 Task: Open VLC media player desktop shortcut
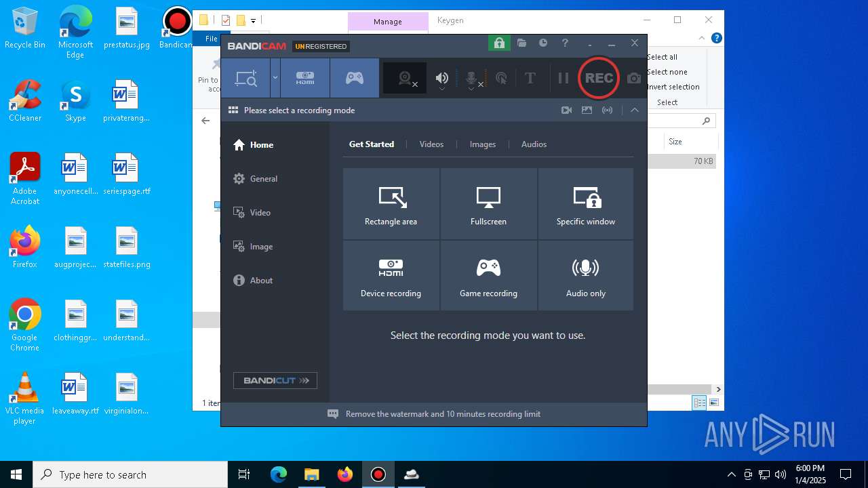25,398
